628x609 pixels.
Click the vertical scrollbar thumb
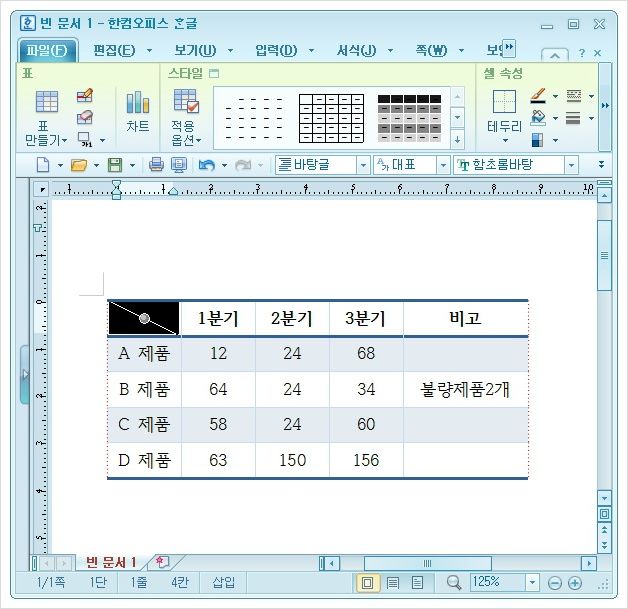coord(604,255)
